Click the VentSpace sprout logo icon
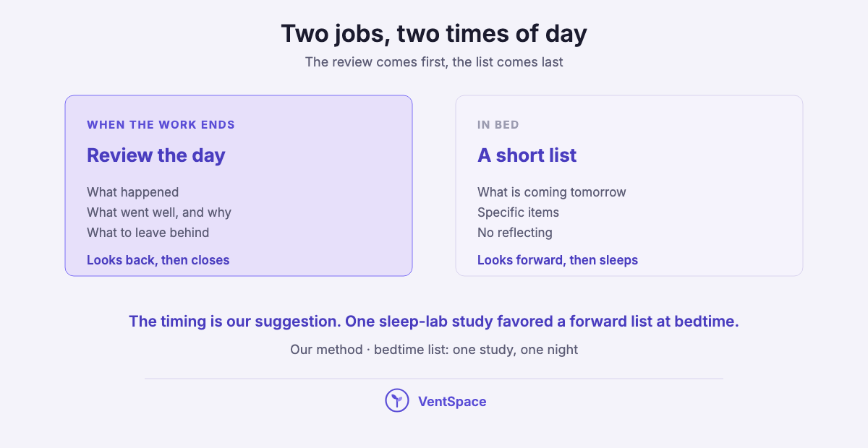 (397, 400)
